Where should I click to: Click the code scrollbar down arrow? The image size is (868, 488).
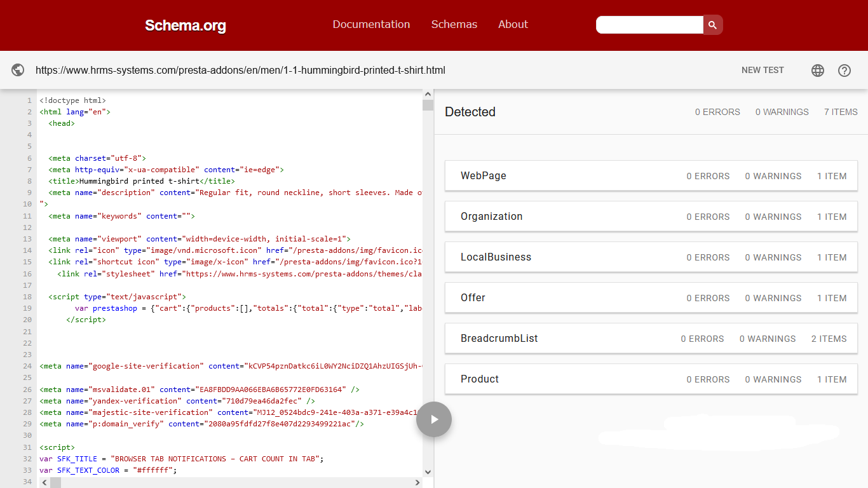coord(428,471)
